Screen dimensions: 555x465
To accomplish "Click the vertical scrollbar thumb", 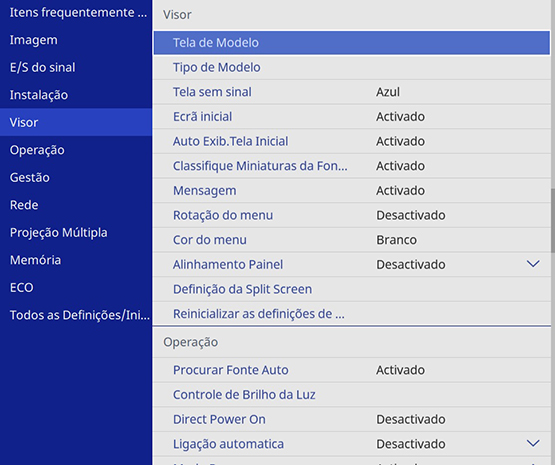I will [553, 221].
